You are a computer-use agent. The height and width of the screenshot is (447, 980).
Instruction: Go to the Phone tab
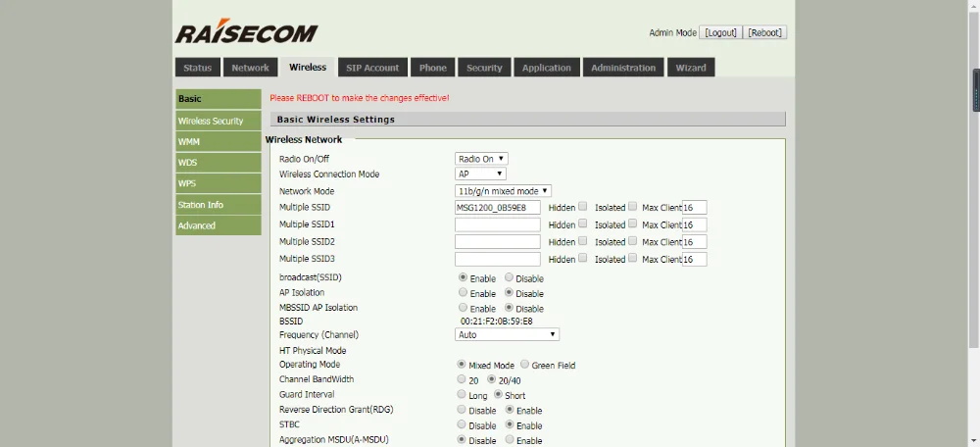point(432,68)
